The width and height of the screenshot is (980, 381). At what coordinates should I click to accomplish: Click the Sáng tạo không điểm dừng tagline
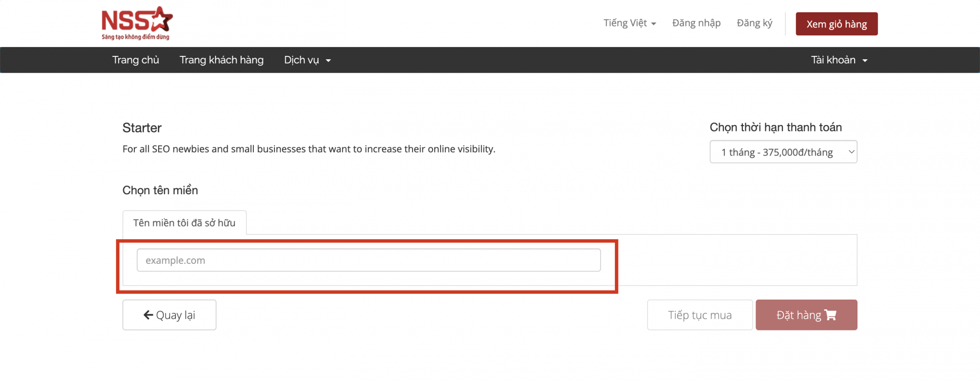135,37
